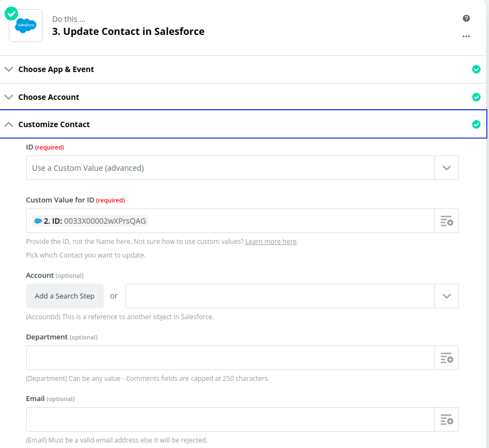Click Choose App & Event completed checkmark

[x=476, y=69]
